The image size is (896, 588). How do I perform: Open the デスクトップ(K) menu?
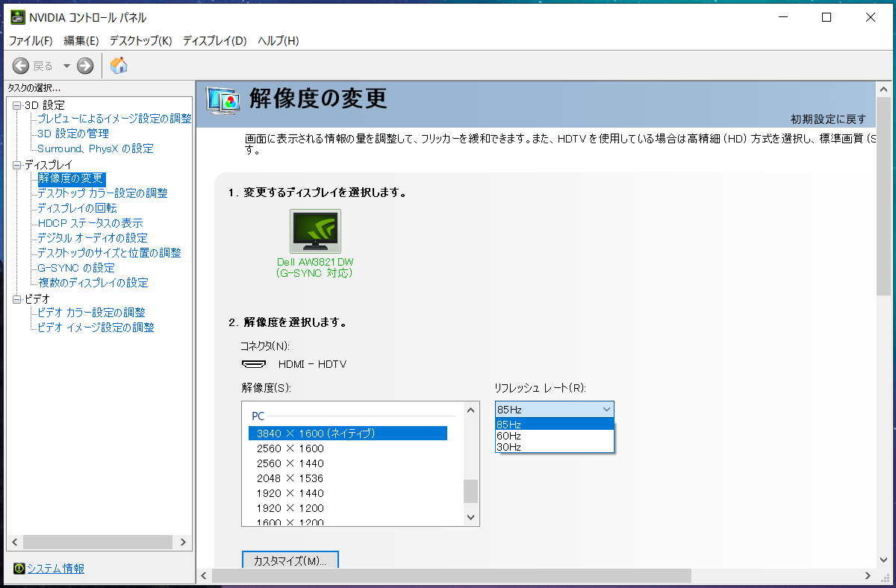pyautogui.click(x=140, y=40)
